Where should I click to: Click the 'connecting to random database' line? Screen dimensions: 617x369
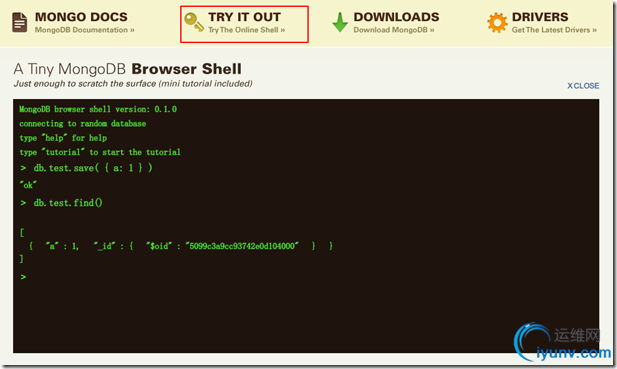(83, 124)
